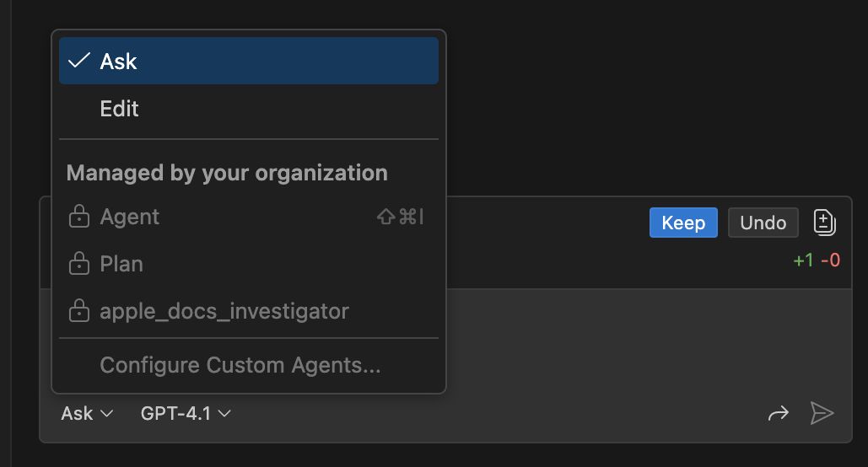Click the checkmark next to Ask

tap(79, 61)
